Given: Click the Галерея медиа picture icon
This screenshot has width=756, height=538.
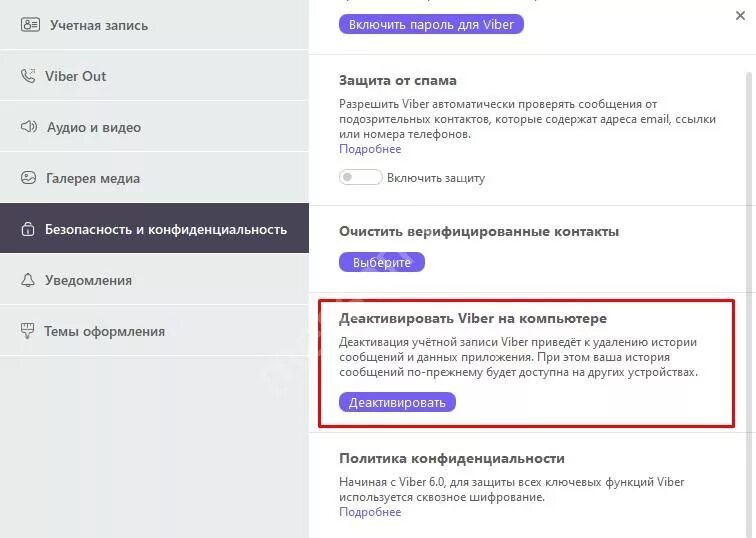Looking at the screenshot, I should coord(28,177).
